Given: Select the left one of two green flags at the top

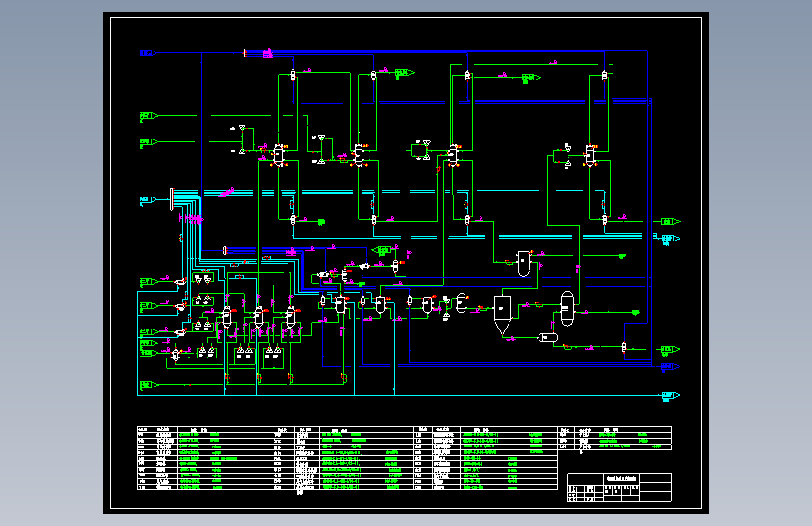Looking at the screenshot, I should point(405,73).
